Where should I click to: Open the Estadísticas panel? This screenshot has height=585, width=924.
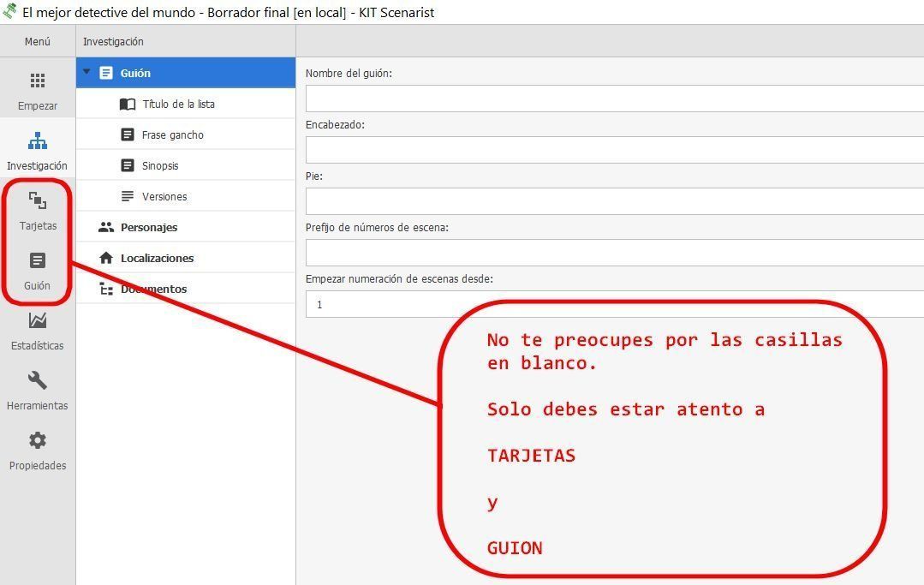click(38, 328)
